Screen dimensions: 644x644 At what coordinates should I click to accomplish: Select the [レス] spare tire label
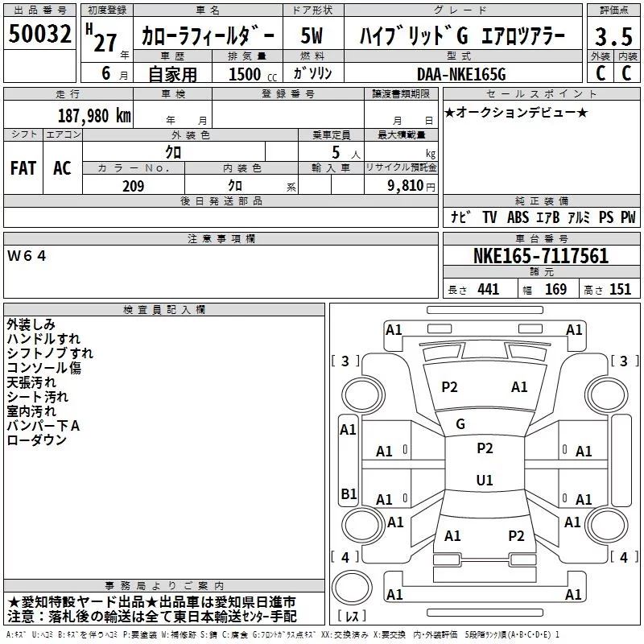[352, 615]
